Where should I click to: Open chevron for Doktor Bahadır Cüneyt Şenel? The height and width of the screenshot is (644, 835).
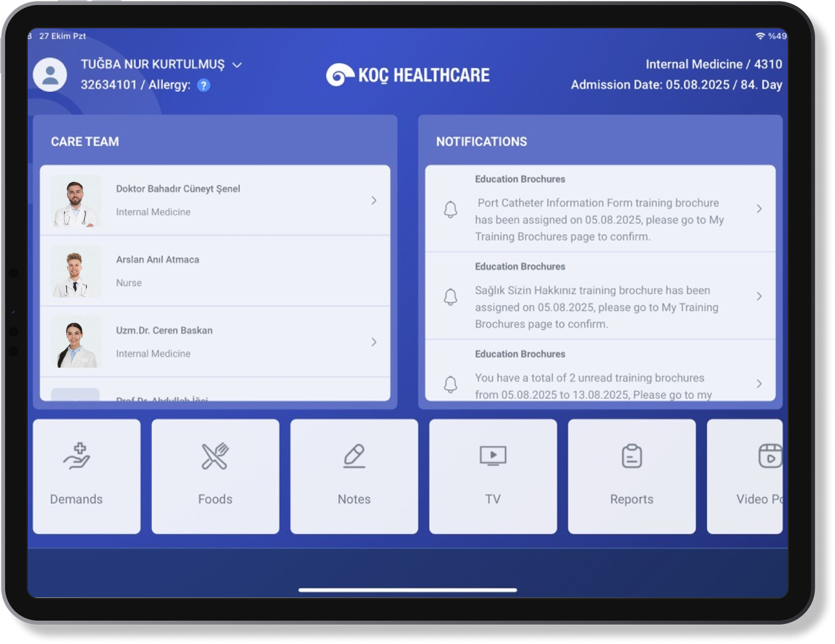coord(374,200)
